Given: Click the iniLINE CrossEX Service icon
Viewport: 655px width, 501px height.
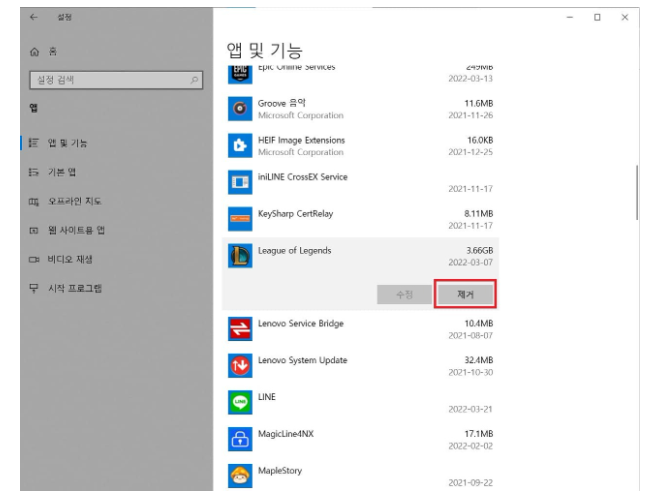Looking at the screenshot, I should (x=240, y=182).
